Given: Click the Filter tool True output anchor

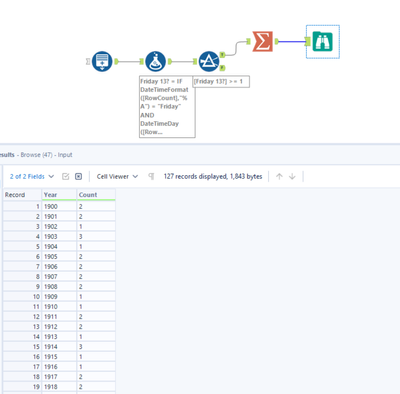Looking at the screenshot, I should [x=222, y=55].
